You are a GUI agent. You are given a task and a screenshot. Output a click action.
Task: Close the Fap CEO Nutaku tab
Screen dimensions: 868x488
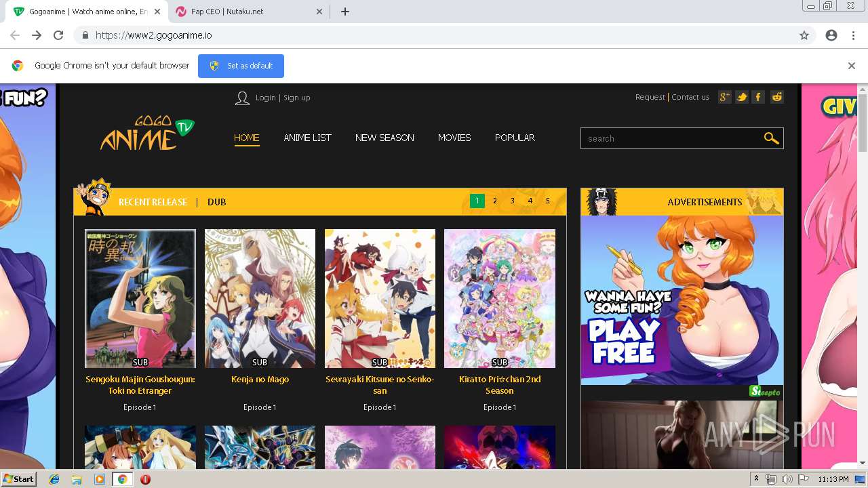[319, 12]
